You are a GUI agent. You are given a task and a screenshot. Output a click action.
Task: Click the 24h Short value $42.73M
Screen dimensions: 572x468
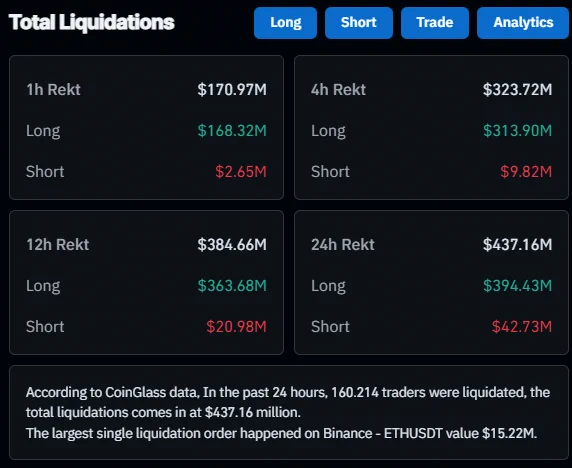(522, 327)
